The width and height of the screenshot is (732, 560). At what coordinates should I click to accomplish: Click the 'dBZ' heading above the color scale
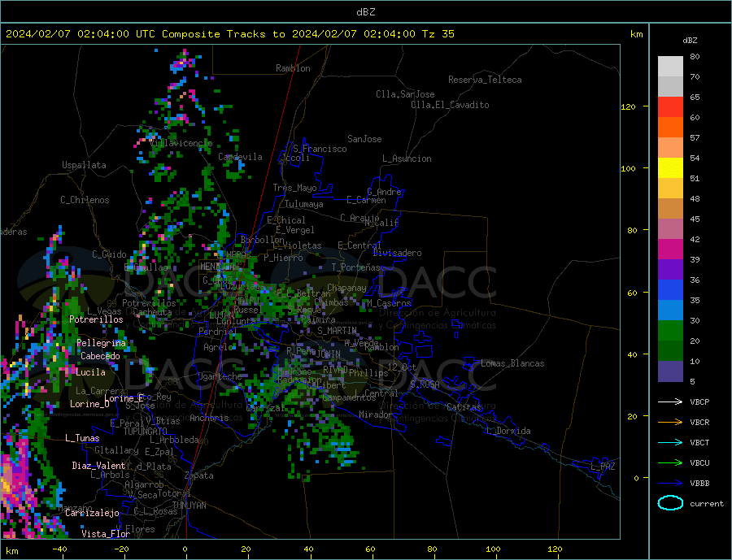click(690, 41)
